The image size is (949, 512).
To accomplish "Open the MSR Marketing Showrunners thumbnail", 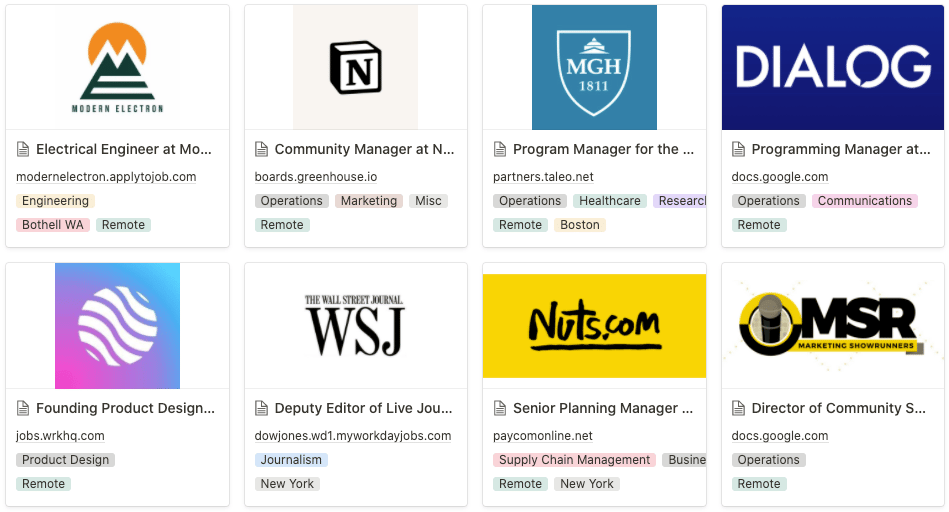I will pyautogui.click(x=833, y=326).
